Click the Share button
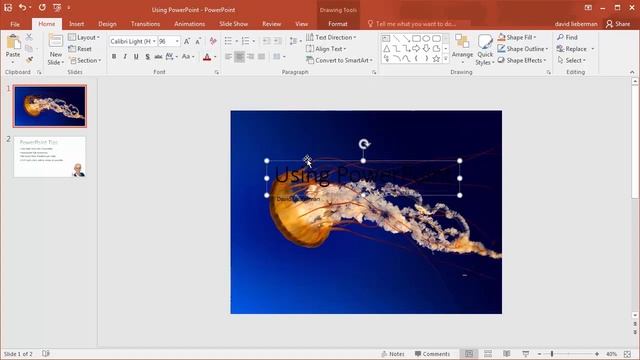Image resolution: width=640 pixels, height=360 pixels. coord(618,24)
